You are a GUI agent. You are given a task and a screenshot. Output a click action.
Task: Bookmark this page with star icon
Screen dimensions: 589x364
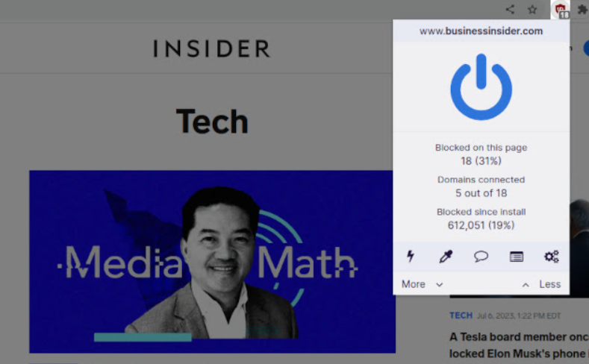(532, 10)
